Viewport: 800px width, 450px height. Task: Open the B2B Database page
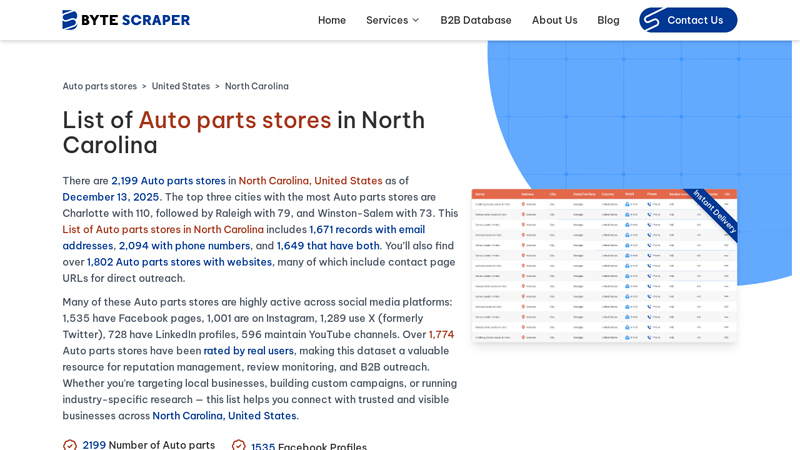pyautogui.click(x=476, y=20)
